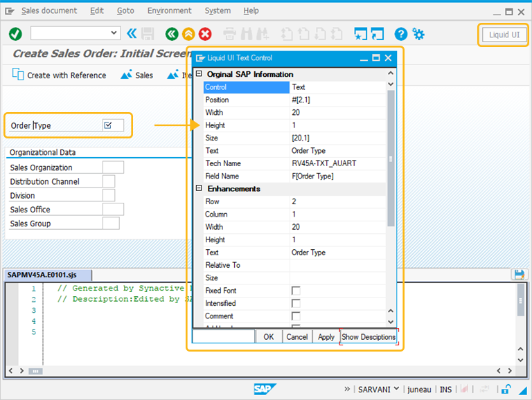Click OK in Liquid UI Text Control

coord(268,336)
